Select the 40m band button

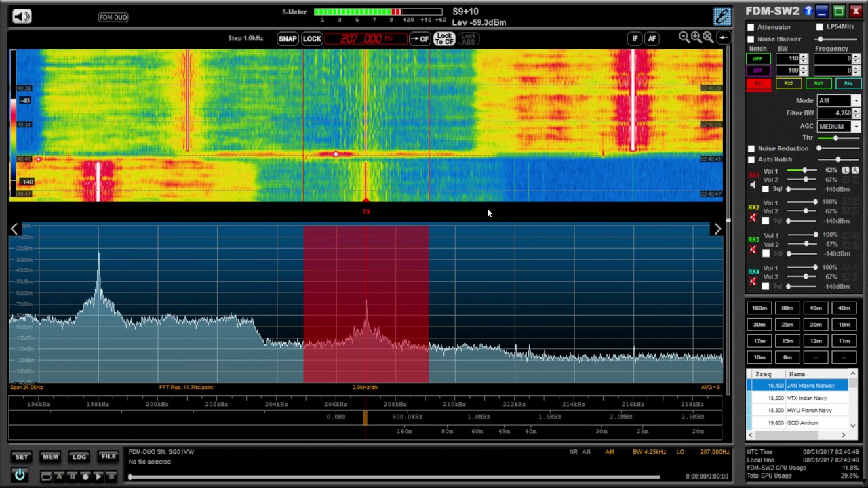[844, 308]
